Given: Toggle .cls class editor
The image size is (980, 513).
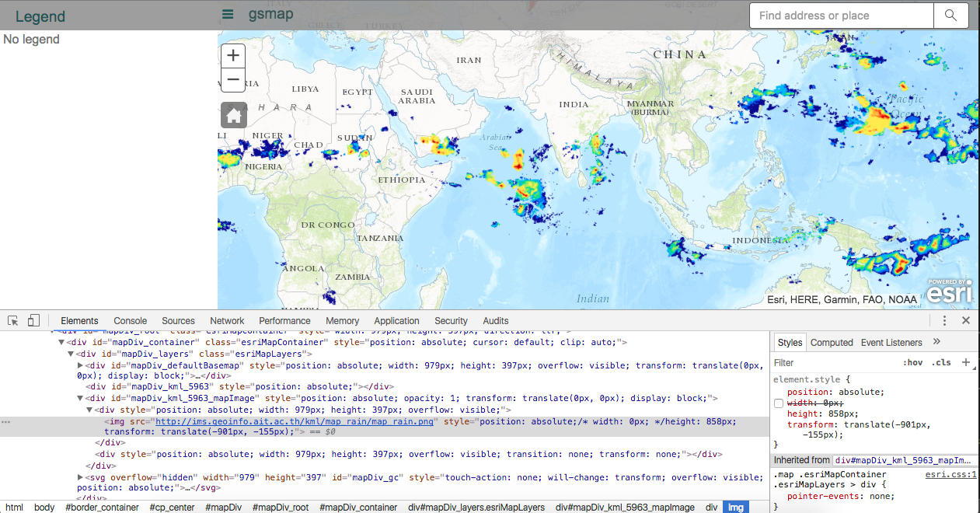Looking at the screenshot, I should (942, 362).
